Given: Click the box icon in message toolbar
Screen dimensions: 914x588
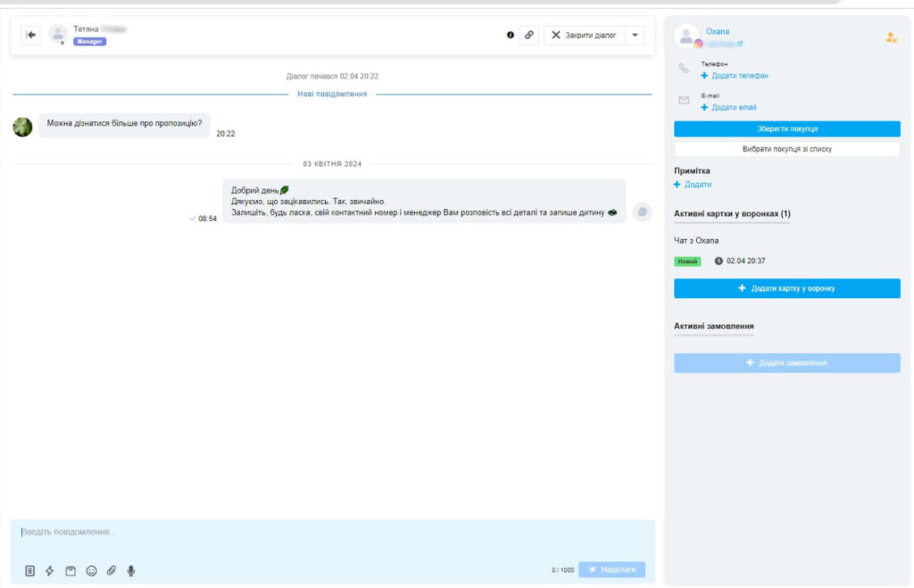Looking at the screenshot, I should pyautogui.click(x=71, y=570).
